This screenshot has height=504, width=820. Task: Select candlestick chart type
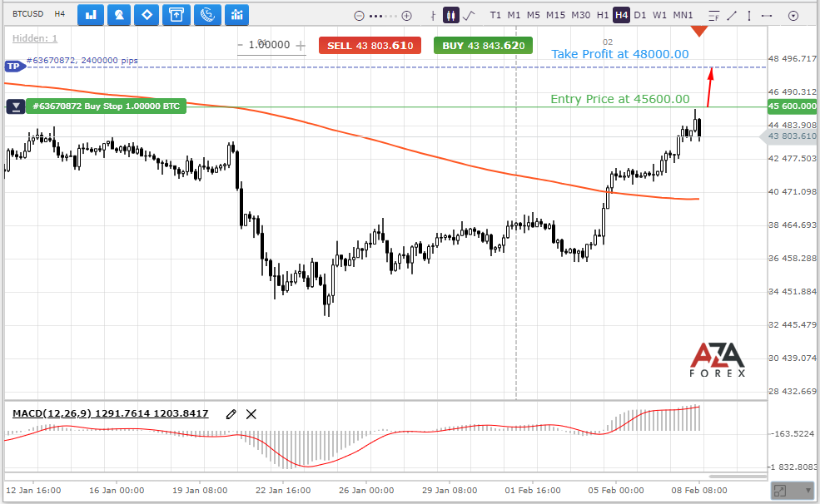[x=450, y=15]
